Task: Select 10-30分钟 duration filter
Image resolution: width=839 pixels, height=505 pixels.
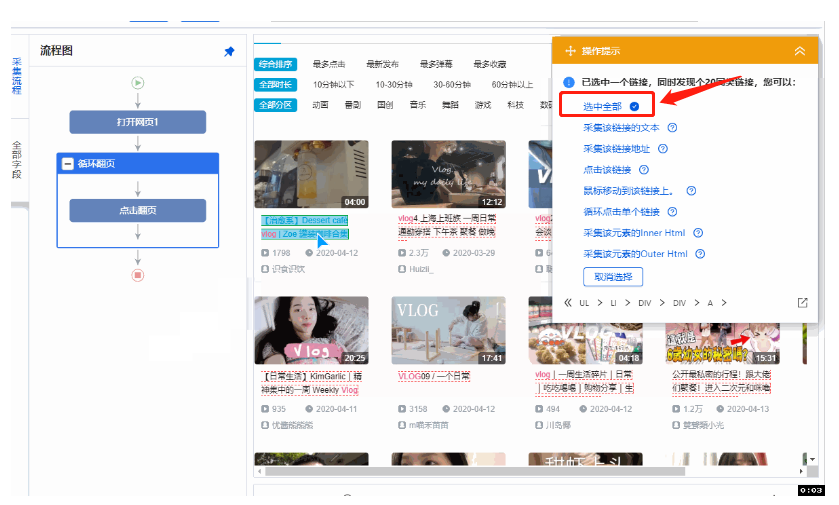Action: [394, 85]
